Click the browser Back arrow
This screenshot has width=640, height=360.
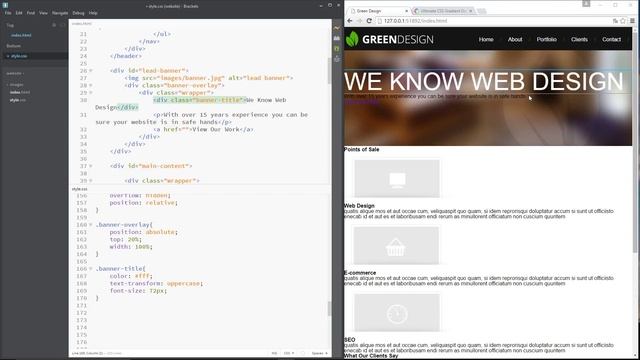(x=350, y=21)
